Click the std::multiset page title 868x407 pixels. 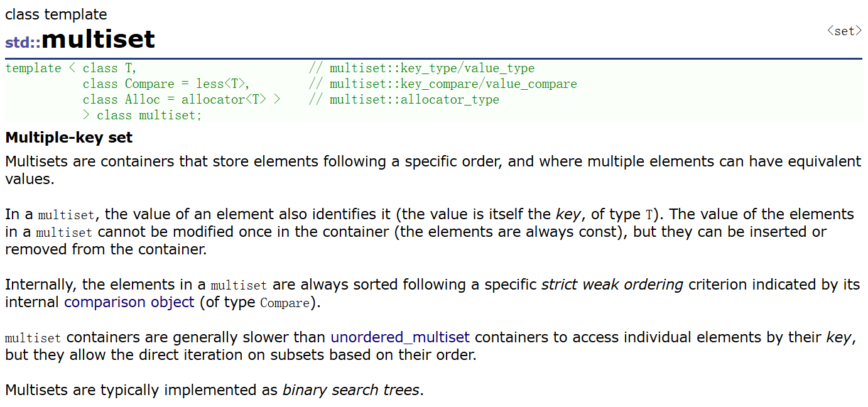click(80, 40)
